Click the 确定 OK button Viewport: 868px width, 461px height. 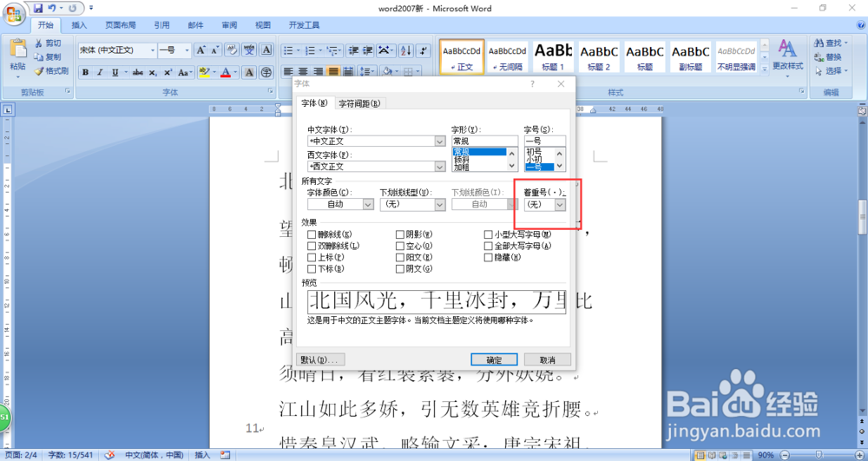coord(494,359)
